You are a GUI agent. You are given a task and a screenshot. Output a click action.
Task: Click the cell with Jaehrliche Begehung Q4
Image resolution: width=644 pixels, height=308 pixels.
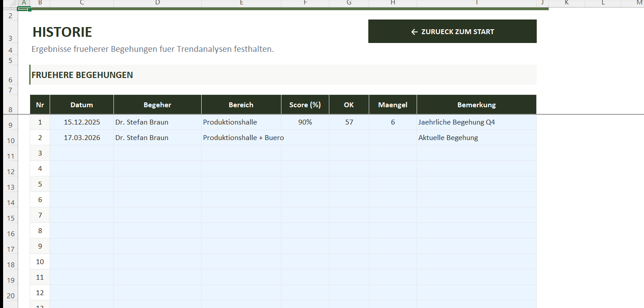(456, 122)
